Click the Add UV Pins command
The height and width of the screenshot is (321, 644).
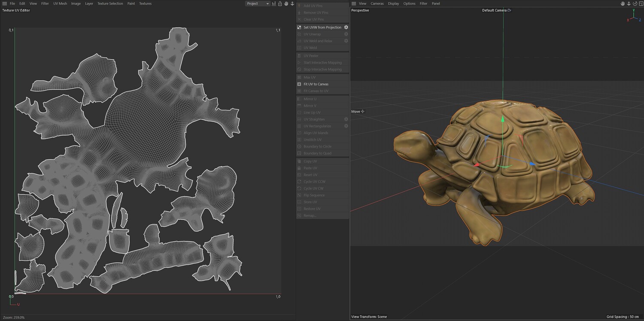coord(313,6)
